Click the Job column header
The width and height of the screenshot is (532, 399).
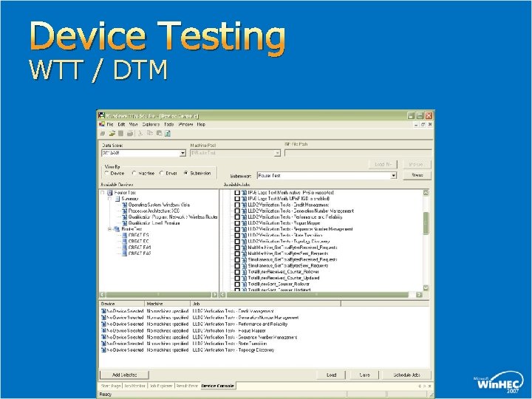click(x=266, y=304)
